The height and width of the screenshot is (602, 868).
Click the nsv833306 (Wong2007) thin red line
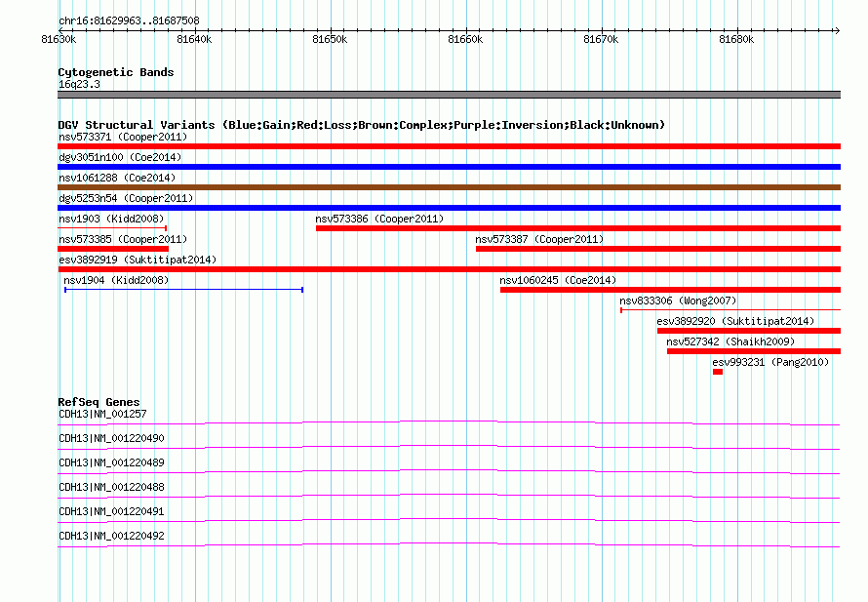(x=730, y=310)
